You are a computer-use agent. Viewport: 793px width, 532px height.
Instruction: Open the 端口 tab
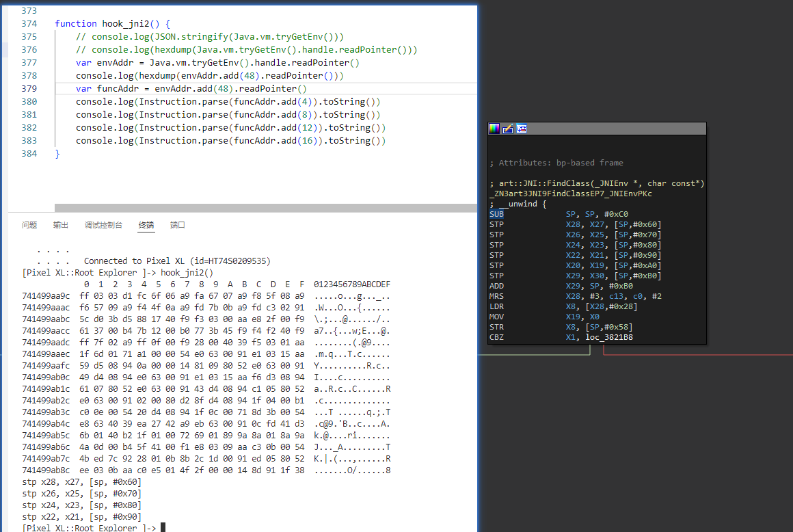[x=178, y=225]
